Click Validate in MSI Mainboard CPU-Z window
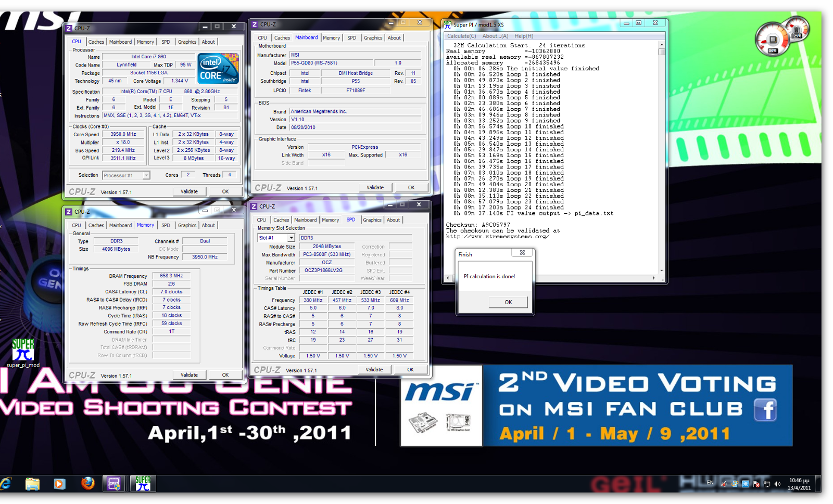The image size is (833, 504). pos(375,187)
